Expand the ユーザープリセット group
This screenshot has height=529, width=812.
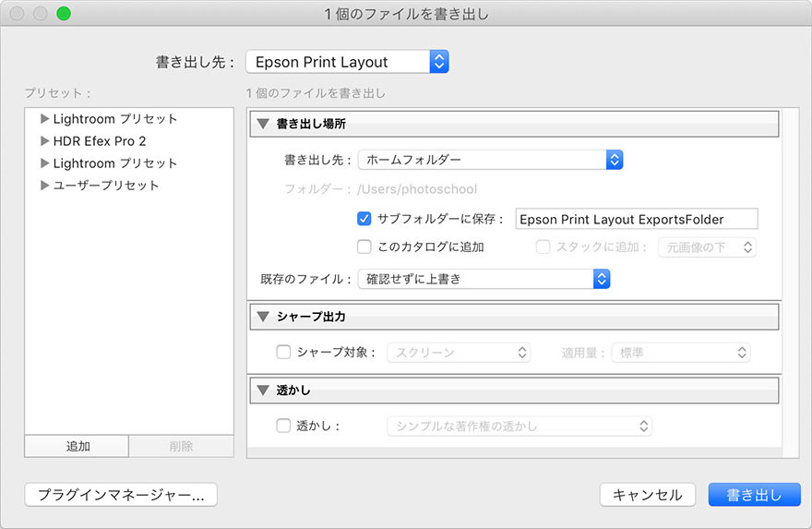click(x=44, y=186)
